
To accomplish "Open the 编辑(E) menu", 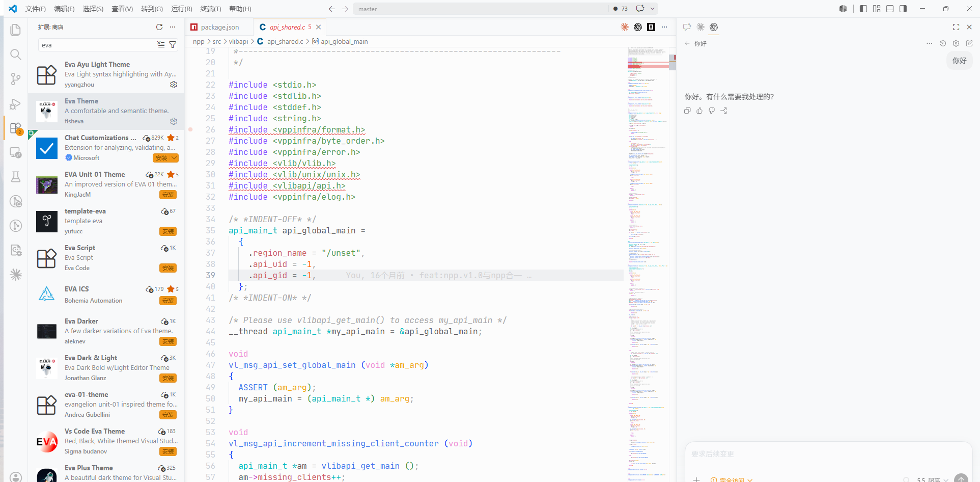I will 64,9.
